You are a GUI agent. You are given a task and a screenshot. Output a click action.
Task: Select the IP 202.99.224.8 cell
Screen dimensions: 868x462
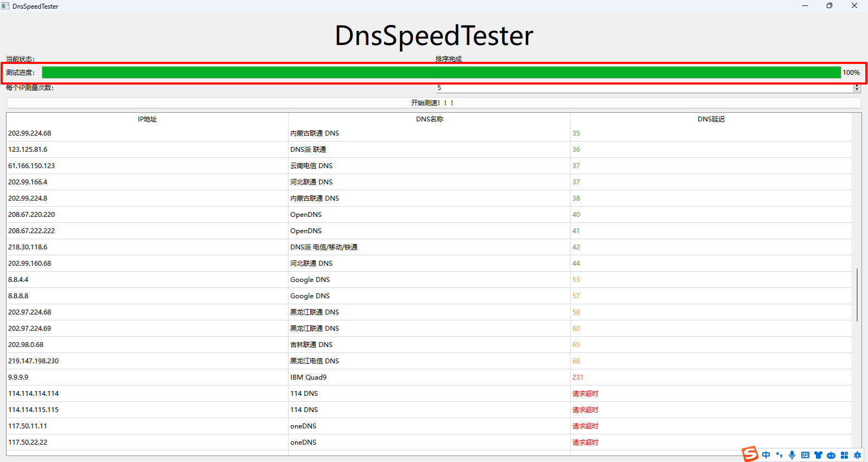[147, 198]
